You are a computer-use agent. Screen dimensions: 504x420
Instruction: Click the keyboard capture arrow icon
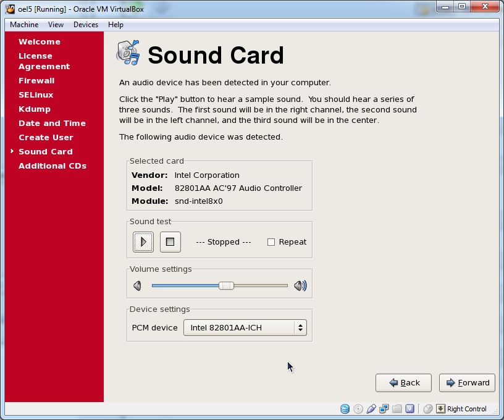[440, 409]
